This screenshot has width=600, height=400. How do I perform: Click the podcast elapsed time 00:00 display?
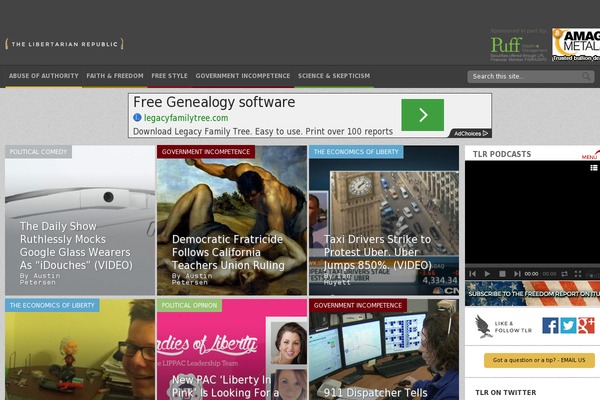(531, 274)
